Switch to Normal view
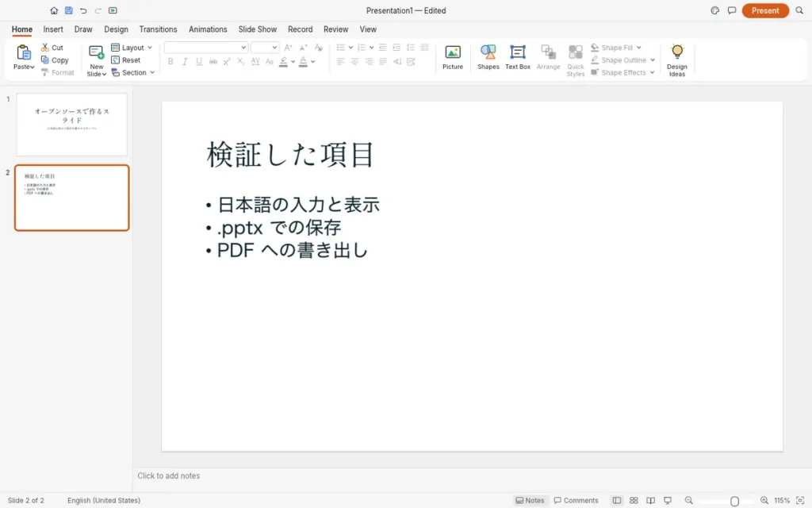 (617, 500)
